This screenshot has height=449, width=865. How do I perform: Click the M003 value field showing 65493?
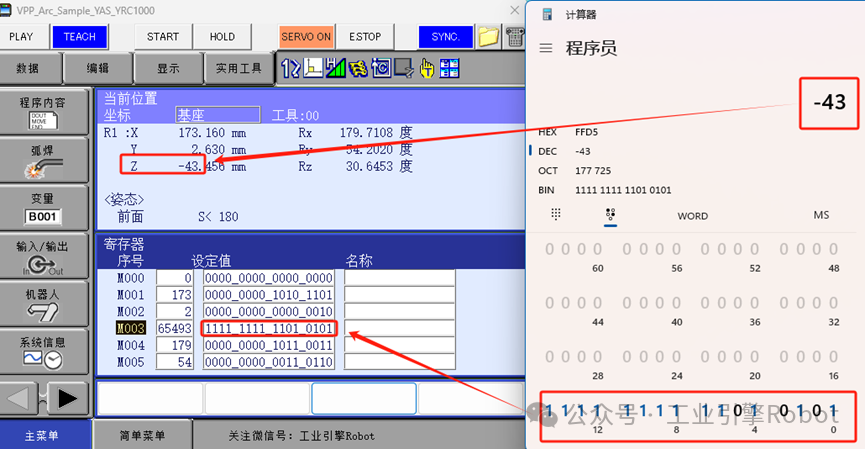coord(175,328)
